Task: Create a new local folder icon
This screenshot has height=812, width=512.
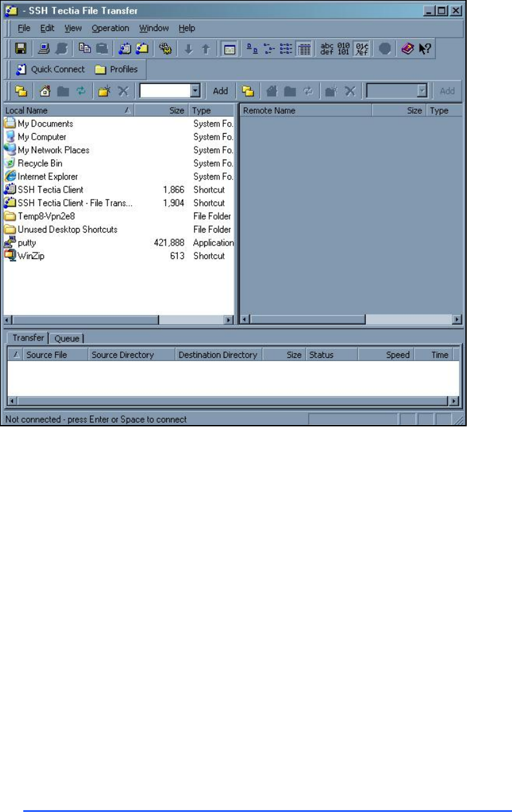Action: point(103,91)
